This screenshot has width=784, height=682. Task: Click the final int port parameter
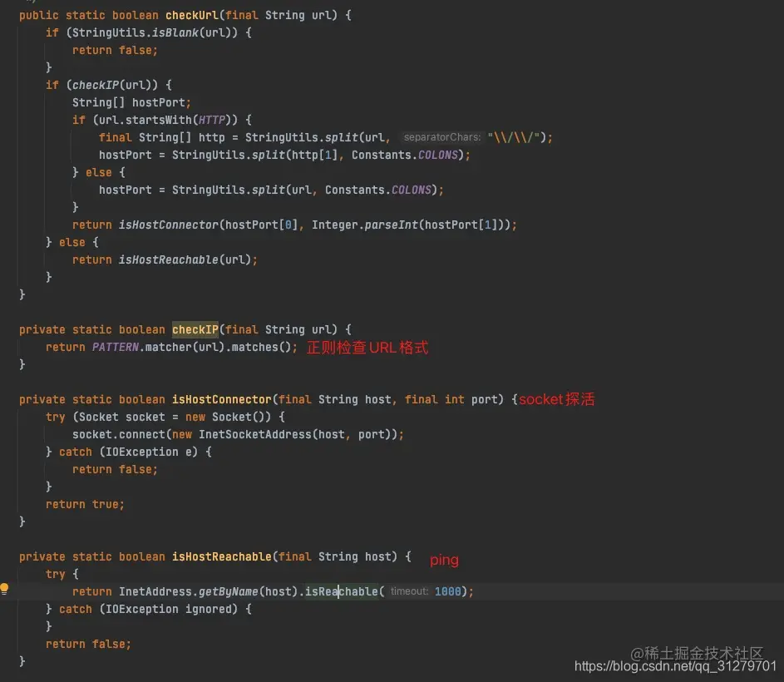(451, 399)
